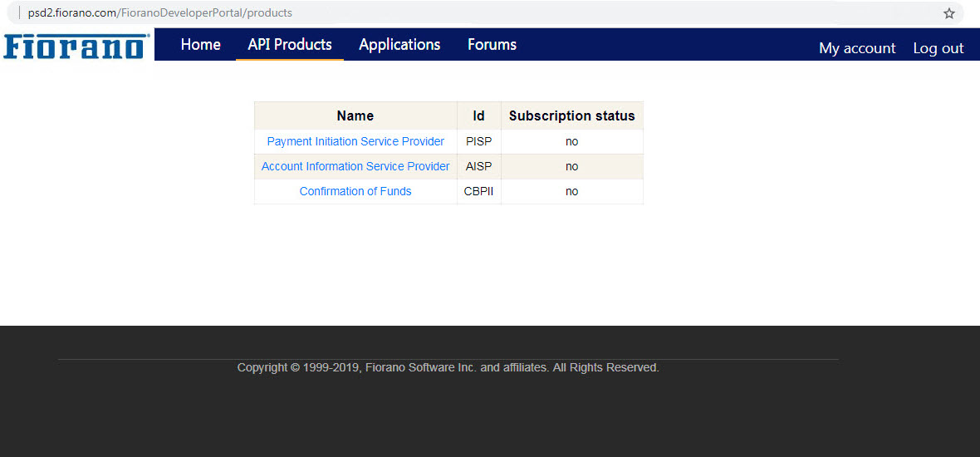
Task: Open Account Information Service Provider product
Action: pyautogui.click(x=355, y=166)
